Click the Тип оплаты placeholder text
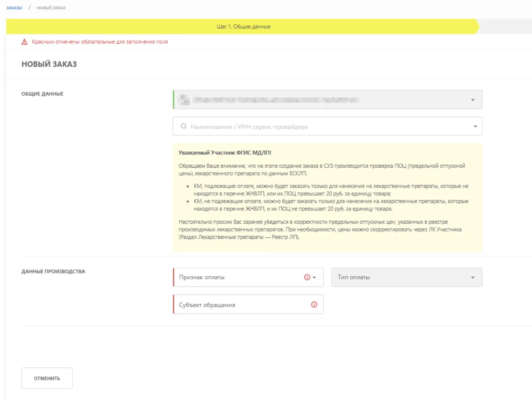This screenshot has width=532, height=401. [354, 278]
